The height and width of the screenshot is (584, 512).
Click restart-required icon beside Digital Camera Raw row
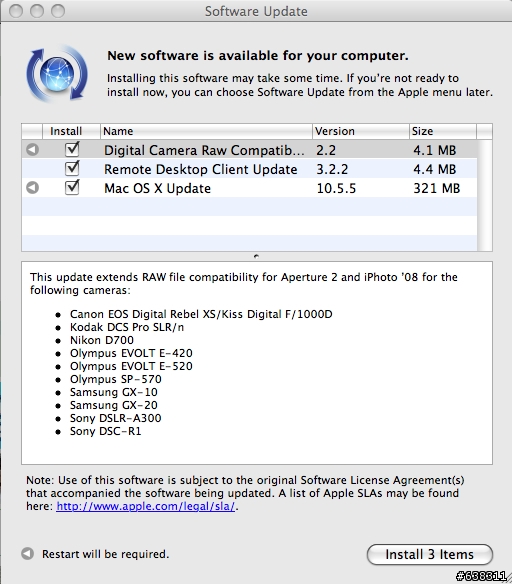(x=32, y=150)
